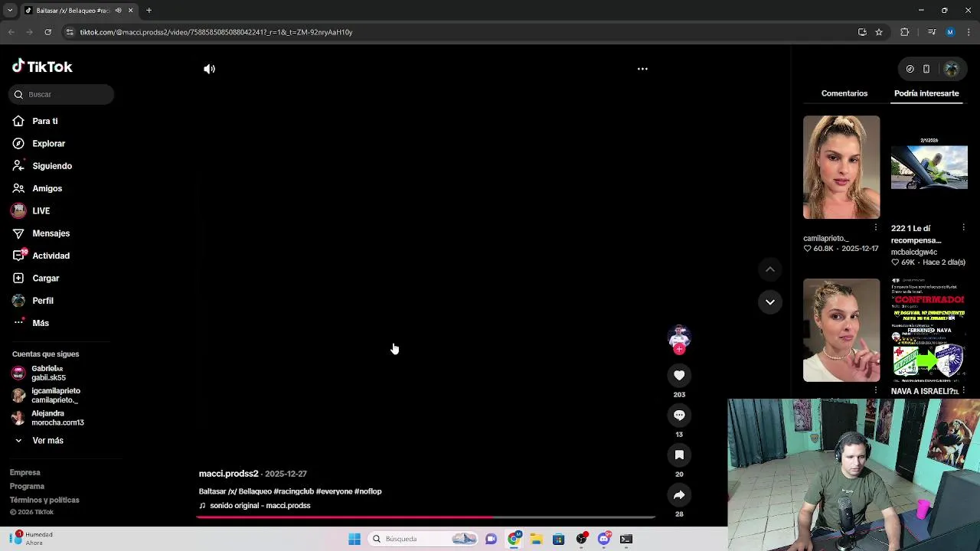Reload the page in Chrome
The image size is (980, 551).
click(x=47, y=32)
